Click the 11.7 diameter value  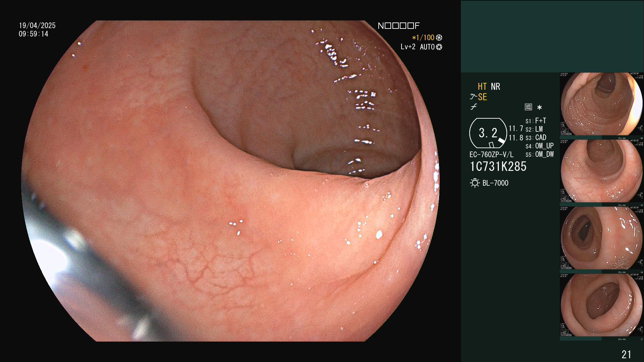click(516, 128)
